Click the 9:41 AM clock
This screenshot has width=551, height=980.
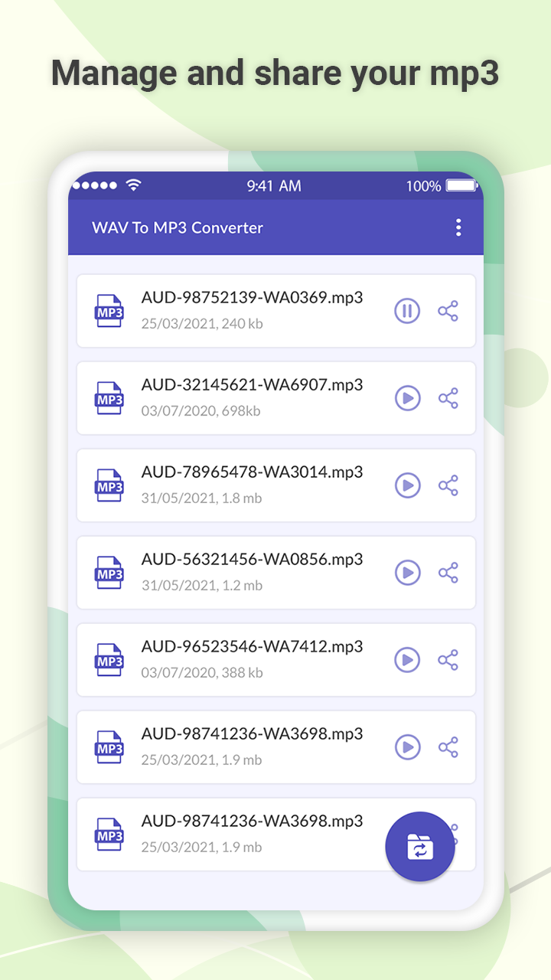pos(274,186)
